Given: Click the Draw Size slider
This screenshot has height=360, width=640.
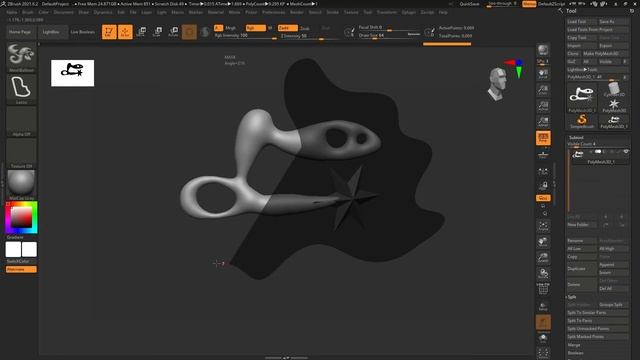Looking at the screenshot, I should point(389,36).
